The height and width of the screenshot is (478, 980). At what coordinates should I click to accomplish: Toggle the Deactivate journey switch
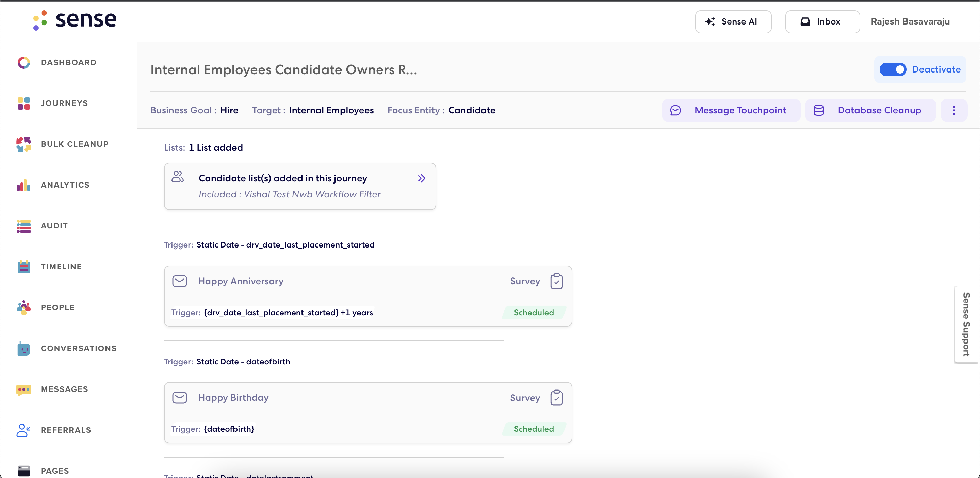click(x=893, y=70)
